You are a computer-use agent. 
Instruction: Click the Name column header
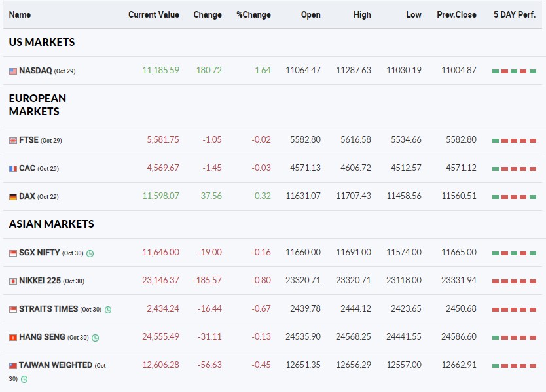pyautogui.click(x=20, y=14)
